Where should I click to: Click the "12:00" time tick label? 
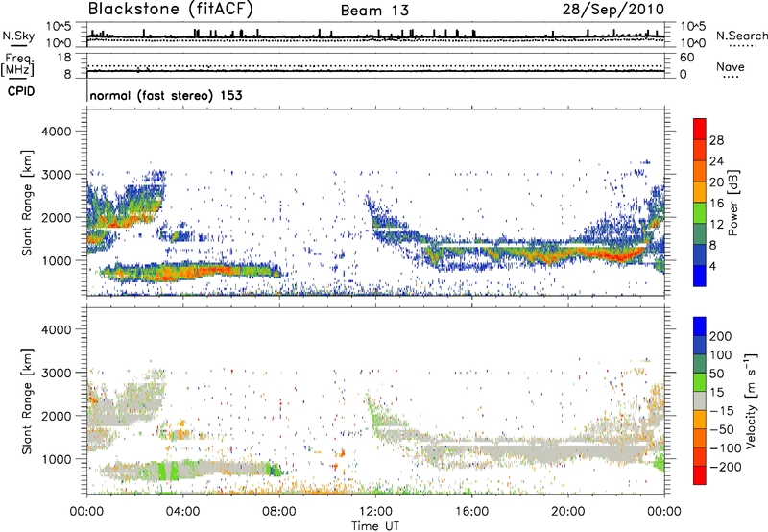tap(375, 512)
